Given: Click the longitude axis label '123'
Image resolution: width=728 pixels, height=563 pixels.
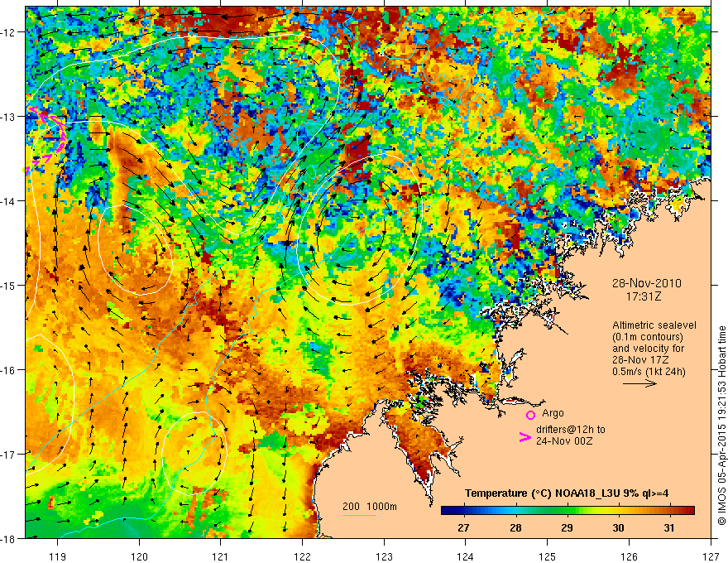Looking at the screenshot, I should click(384, 556).
